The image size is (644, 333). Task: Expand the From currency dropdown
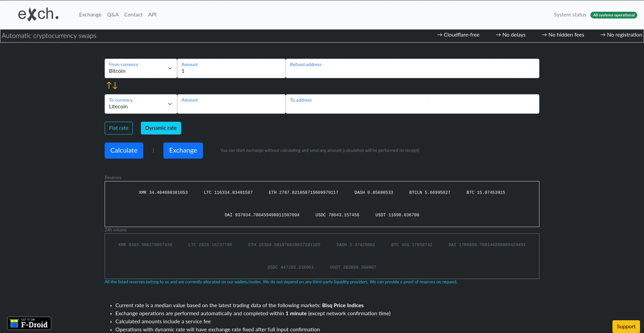pyautogui.click(x=141, y=68)
